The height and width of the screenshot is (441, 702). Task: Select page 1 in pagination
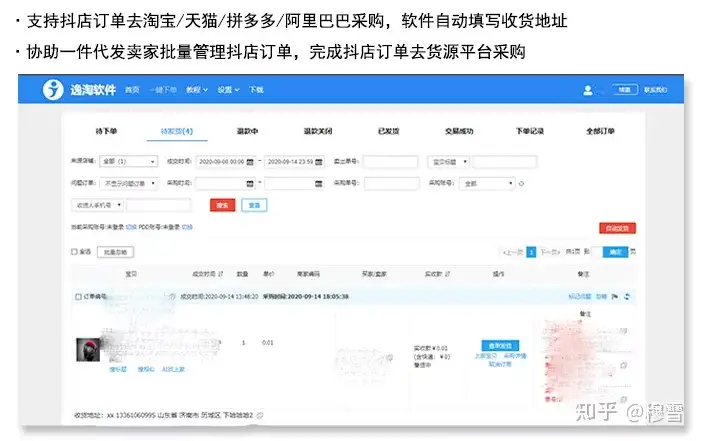tap(531, 252)
